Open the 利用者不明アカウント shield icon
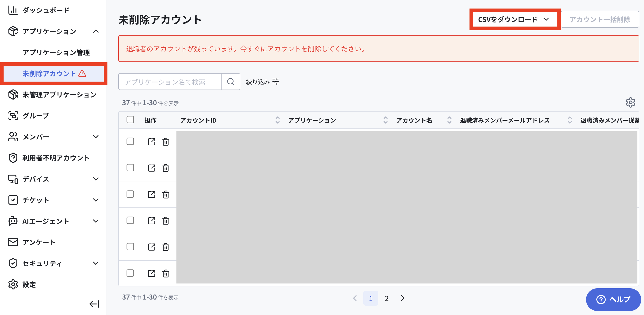Viewport: 644px width, 315px height. click(x=13, y=158)
